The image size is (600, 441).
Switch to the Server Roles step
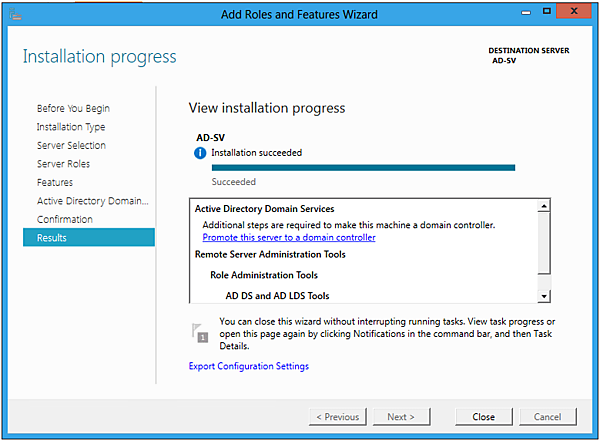[63, 164]
